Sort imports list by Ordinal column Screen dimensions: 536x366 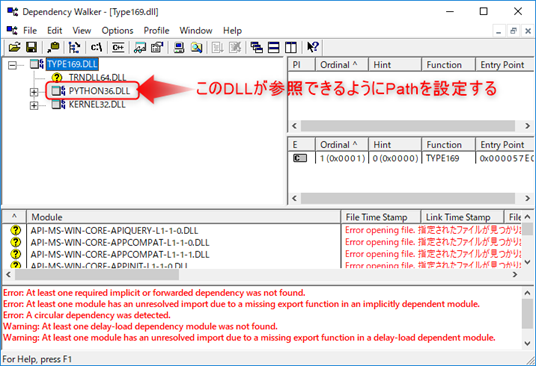341,65
